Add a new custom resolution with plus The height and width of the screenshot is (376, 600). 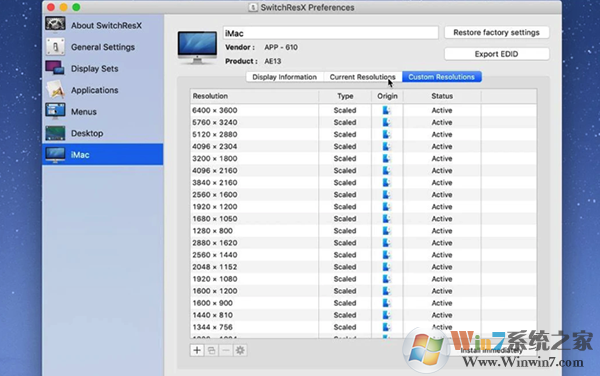point(197,350)
